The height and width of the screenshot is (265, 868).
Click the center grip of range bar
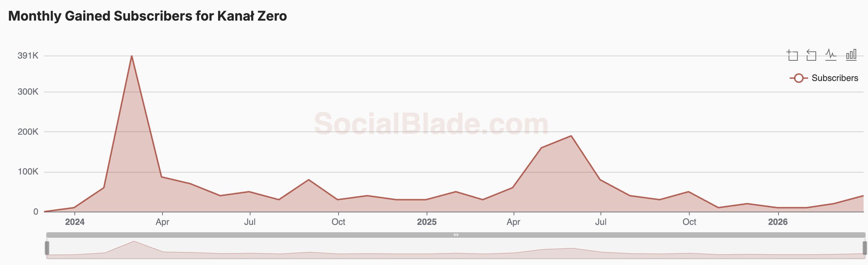coord(456,235)
